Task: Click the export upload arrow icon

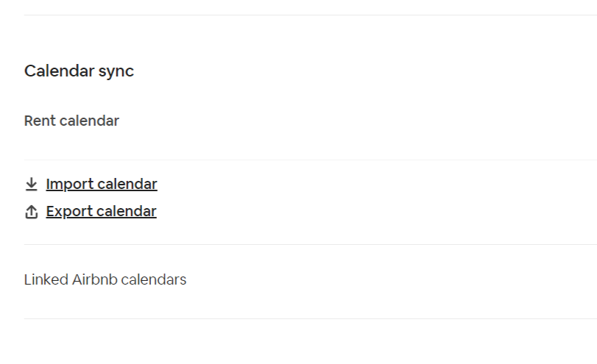Action: [x=31, y=212]
